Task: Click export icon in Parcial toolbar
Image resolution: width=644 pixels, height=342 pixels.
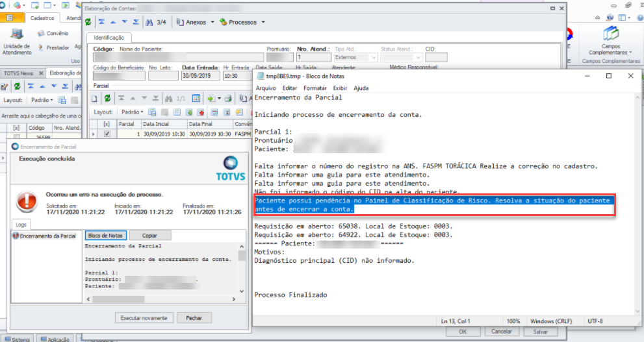Action: point(211,99)
